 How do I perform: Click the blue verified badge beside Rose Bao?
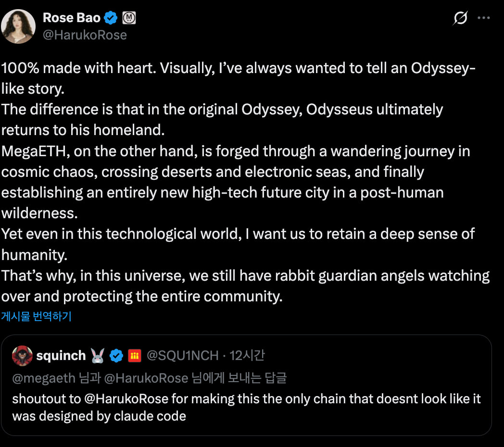(112, 18)
